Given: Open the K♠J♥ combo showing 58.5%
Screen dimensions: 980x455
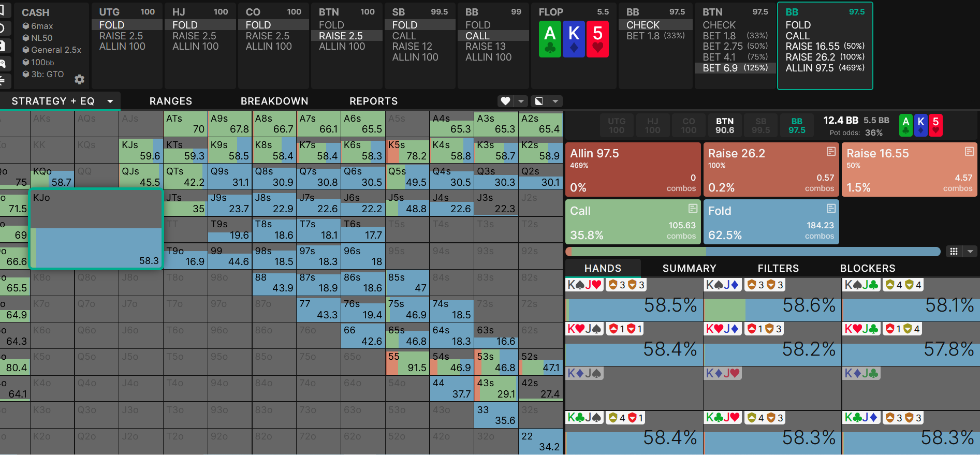Looking at the screenshot, I should (x=634, y=300).
